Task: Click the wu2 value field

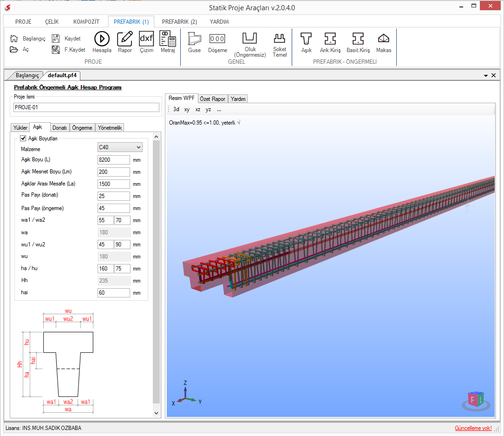Action: coord(122,244)
